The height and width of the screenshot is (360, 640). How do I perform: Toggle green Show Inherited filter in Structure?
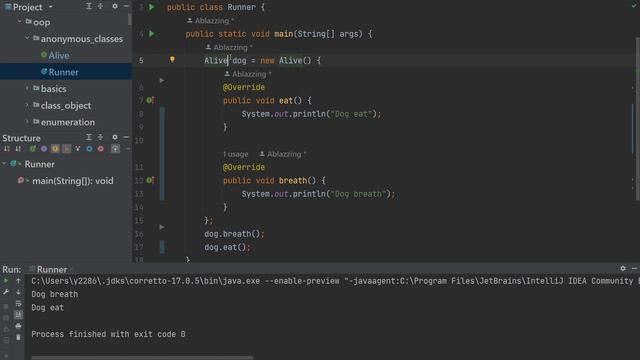tap(33, 149)
